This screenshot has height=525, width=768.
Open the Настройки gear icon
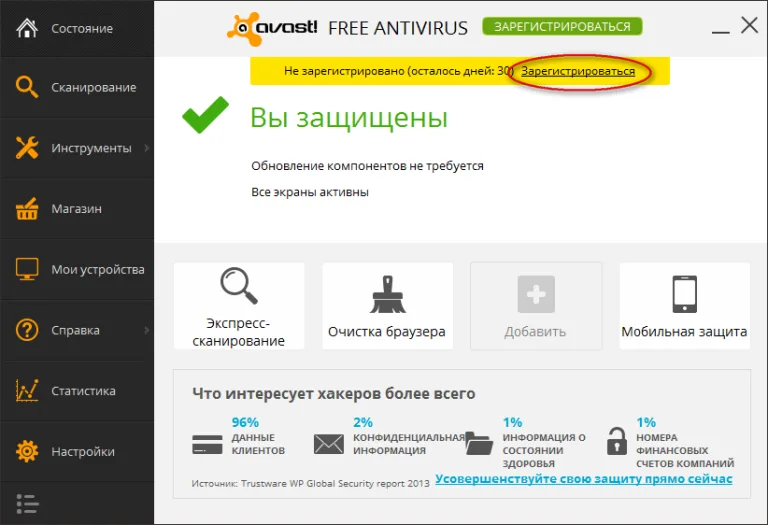[x=27, y=451]
